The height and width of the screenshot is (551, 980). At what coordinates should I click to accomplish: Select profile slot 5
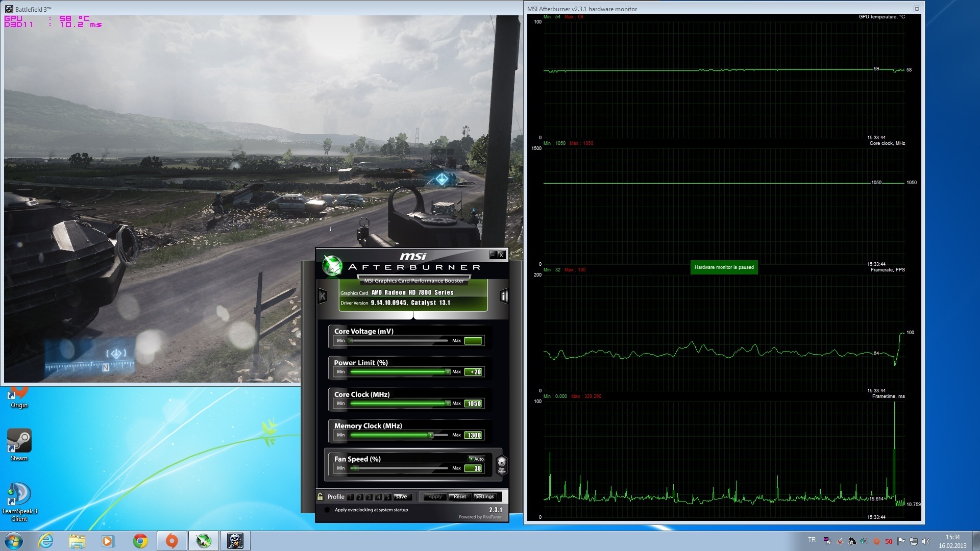tap(387, 497)
